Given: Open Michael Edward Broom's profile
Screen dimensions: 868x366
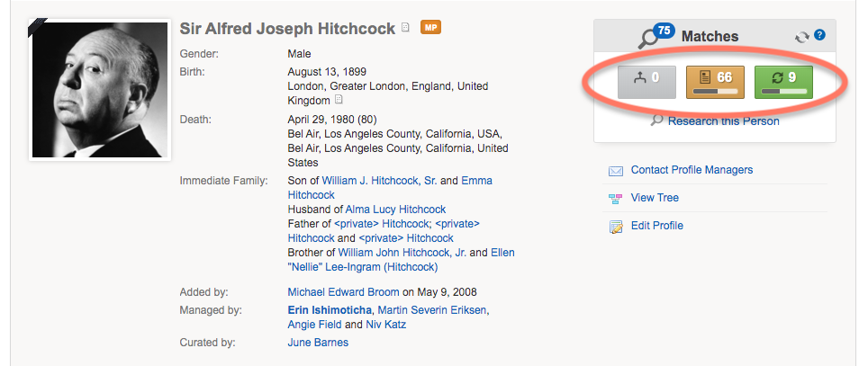Looking at the screenshot, I should point(343,292).
